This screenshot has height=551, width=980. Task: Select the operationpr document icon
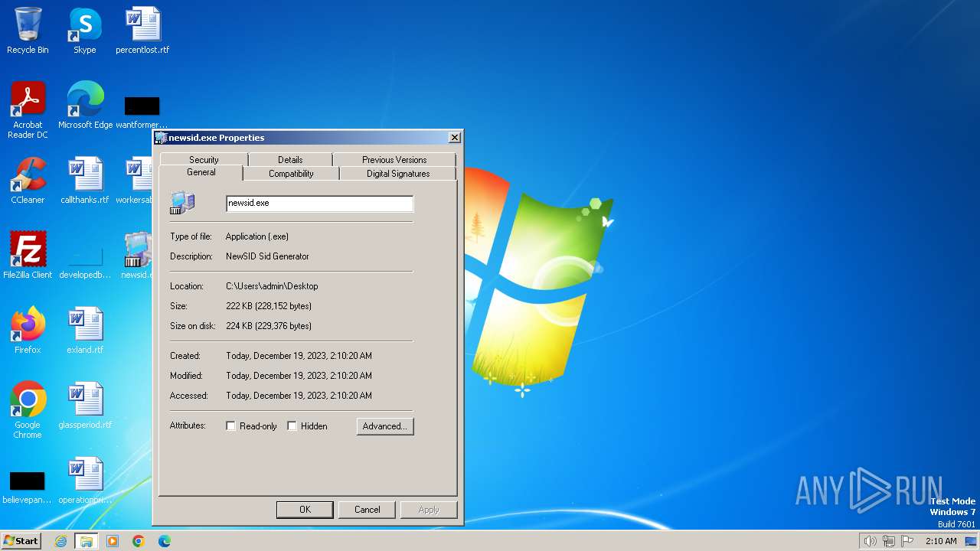click(x=85, y=481)
